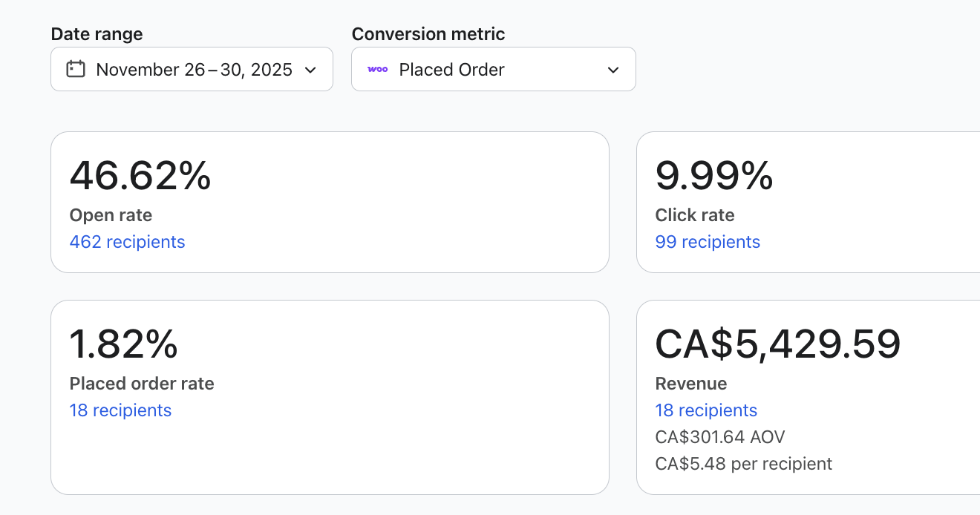View 18 recipients under Placed order rate

click(x=120, y=410)
